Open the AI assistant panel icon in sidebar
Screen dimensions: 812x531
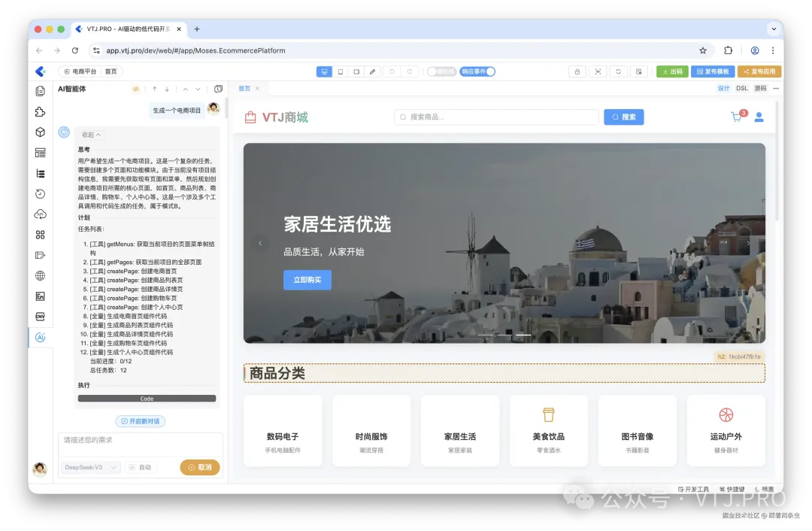tap(40, 337)
